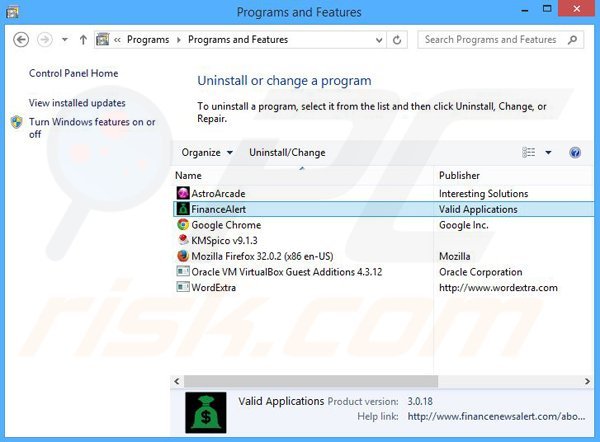Screen dimensions: 600x442
Task: Open View installed updates link
Action: [77, 103]
